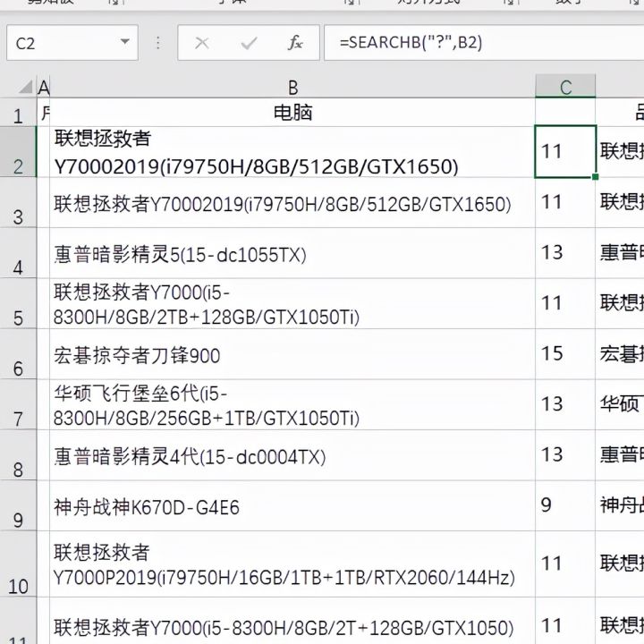This screenshot has width=644, height=644.
Task: Select cell B11 with GTX1050) ending
Action: coord(292,621)
